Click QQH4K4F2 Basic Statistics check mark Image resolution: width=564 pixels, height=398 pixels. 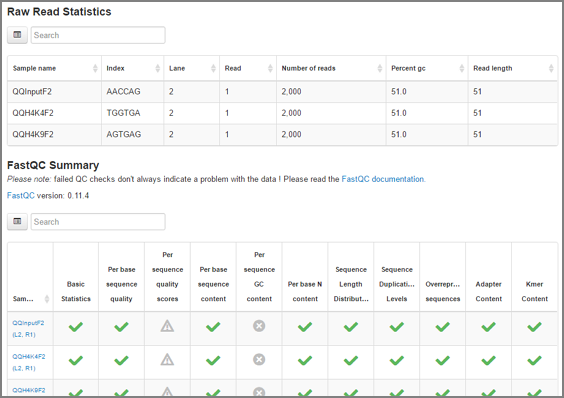[76, 360]
